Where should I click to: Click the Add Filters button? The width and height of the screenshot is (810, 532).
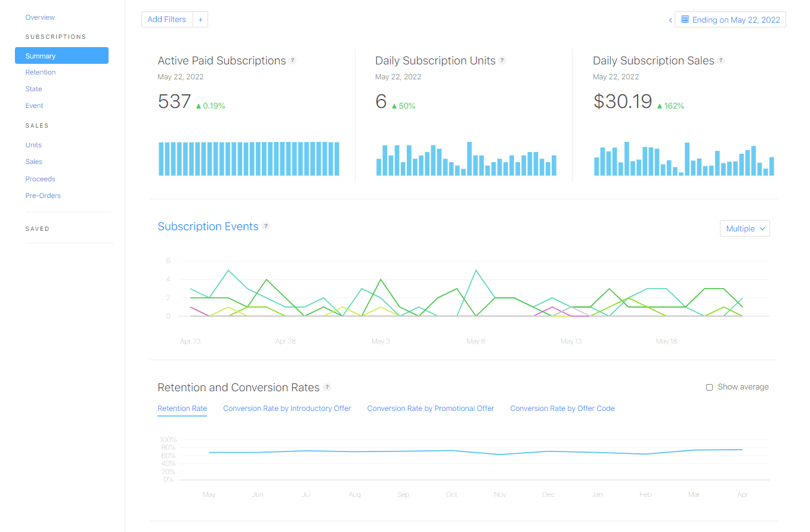click(167, 19)
